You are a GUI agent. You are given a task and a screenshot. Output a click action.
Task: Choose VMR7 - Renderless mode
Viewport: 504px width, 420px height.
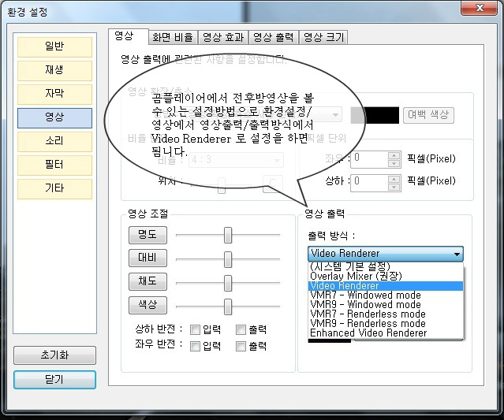tap(386, 314)
